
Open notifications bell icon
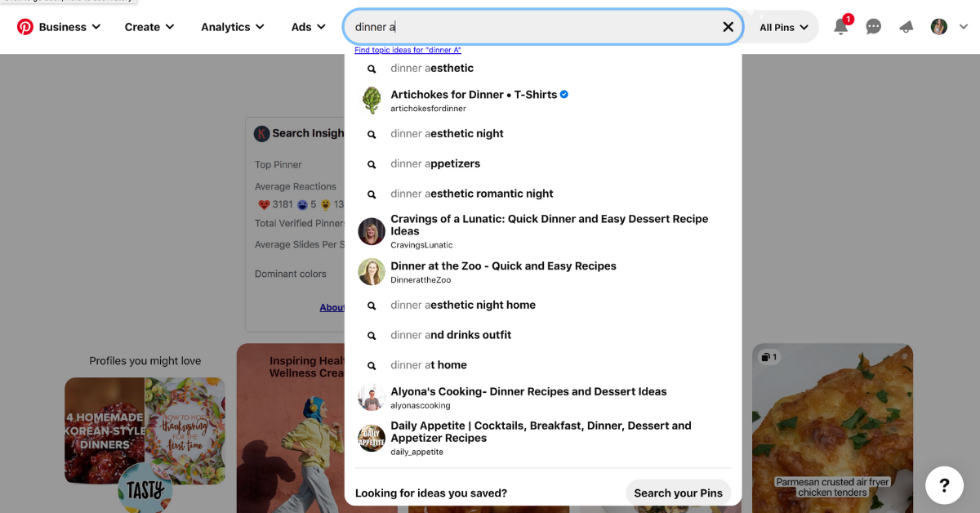click(841, 26)
